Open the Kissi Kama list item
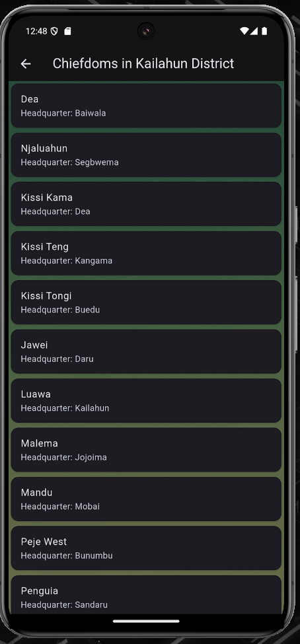The width and height of the screenshot is (300, 644). pyautogui.click(x=146, y=204)
